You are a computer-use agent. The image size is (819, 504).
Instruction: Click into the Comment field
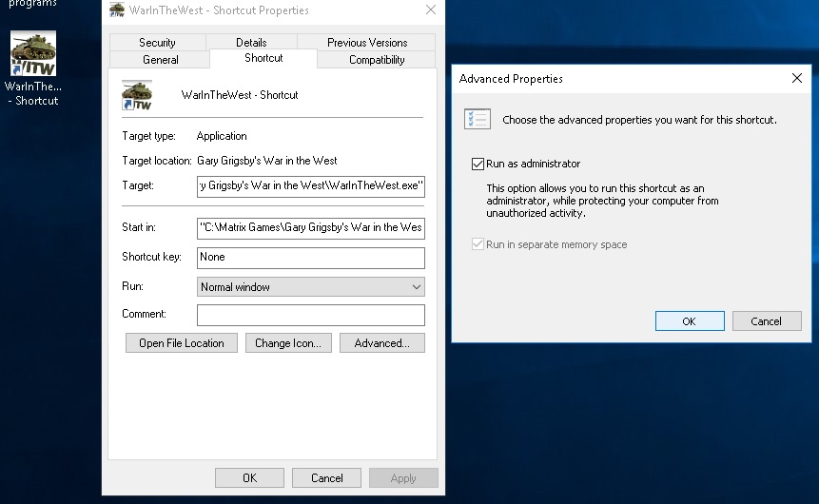tap(311, 315)
